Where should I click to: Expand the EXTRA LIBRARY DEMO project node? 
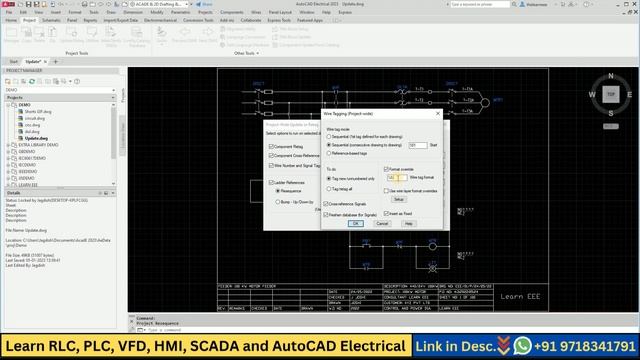tap(8, 145)
